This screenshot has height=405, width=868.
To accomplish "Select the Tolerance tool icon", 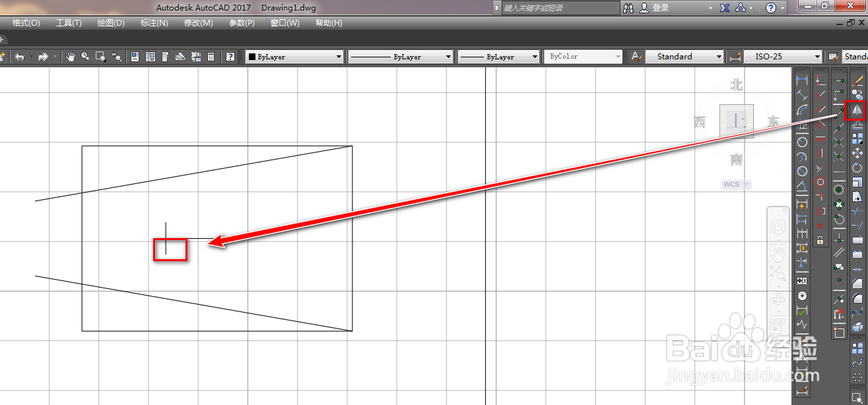I will pos(802,280).
